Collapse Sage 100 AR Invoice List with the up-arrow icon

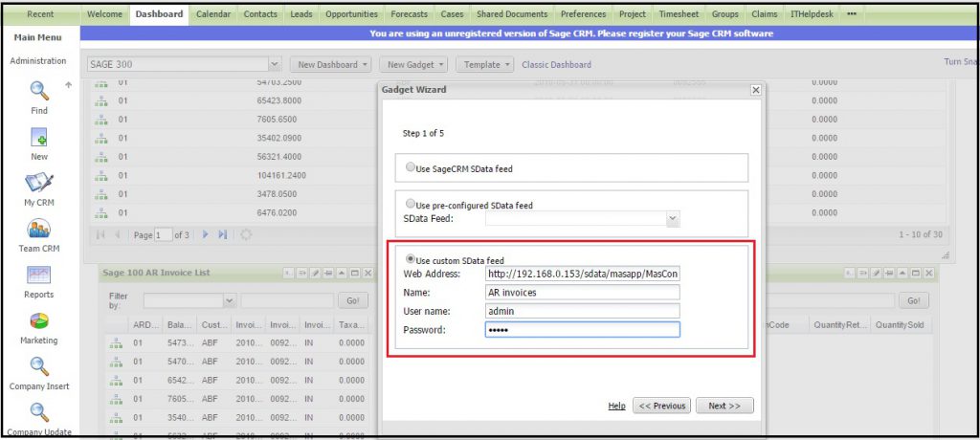click(342, 274)
